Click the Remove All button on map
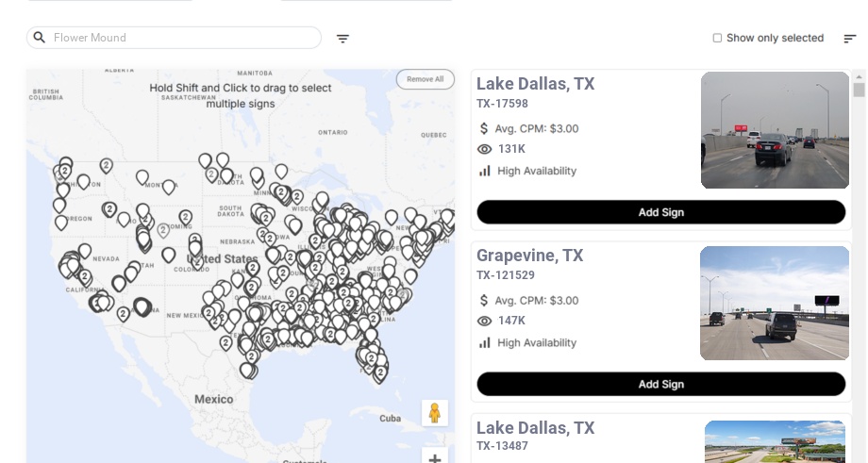 pyautogui.click(x=425, y=79)
